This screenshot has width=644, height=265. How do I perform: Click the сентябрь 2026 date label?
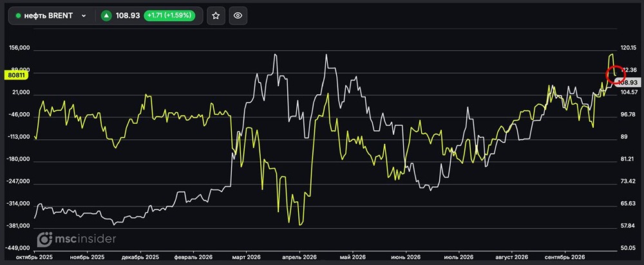tap(565, 257)
